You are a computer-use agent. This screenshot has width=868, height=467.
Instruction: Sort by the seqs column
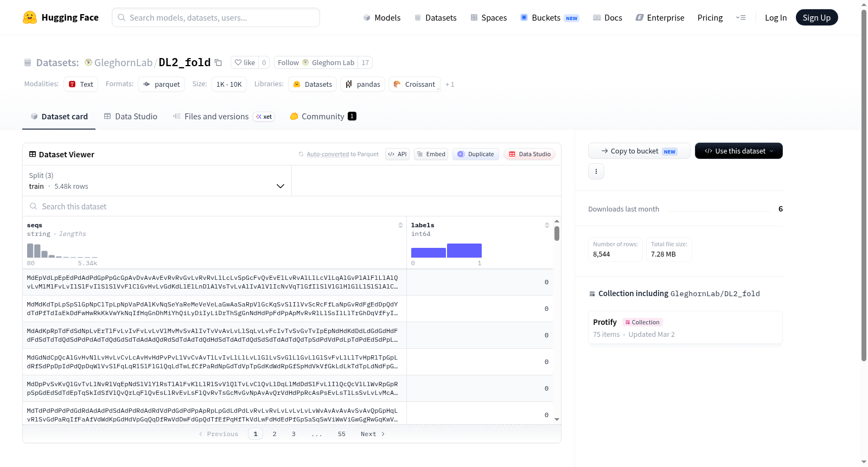tap(400, 225)
